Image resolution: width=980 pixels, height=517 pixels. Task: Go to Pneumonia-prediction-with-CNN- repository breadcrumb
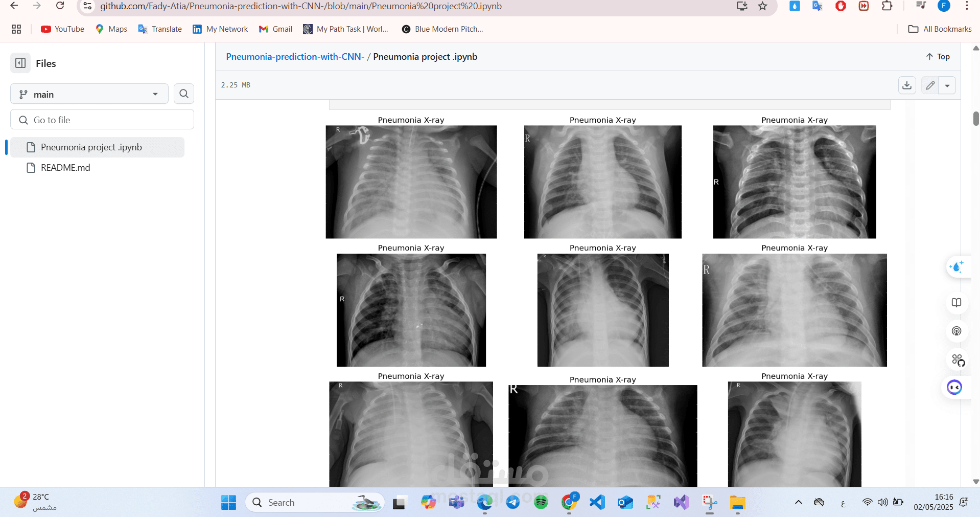295,57
